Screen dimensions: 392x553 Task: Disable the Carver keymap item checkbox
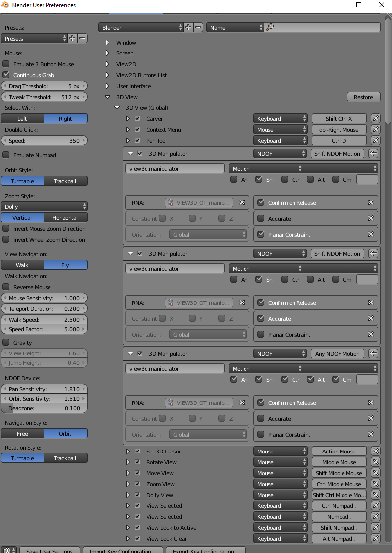(138, 119)
